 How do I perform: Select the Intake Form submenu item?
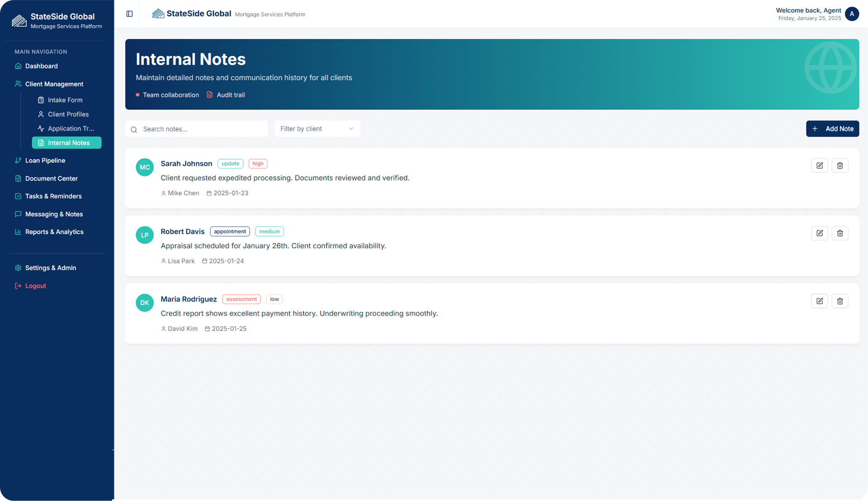65,100
